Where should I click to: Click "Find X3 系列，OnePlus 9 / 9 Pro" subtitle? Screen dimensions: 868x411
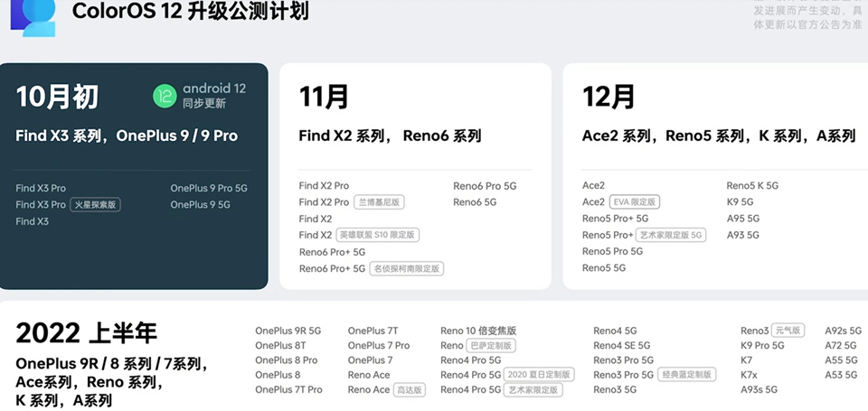click(127, 136)
